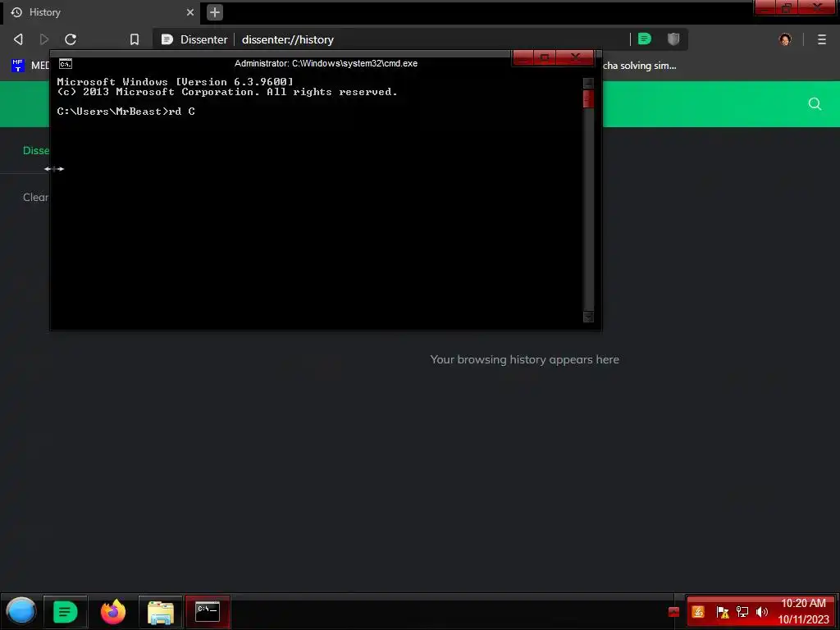Open Dissenter from the taskbar
This screenshot has width=840, height=630.
66,611
